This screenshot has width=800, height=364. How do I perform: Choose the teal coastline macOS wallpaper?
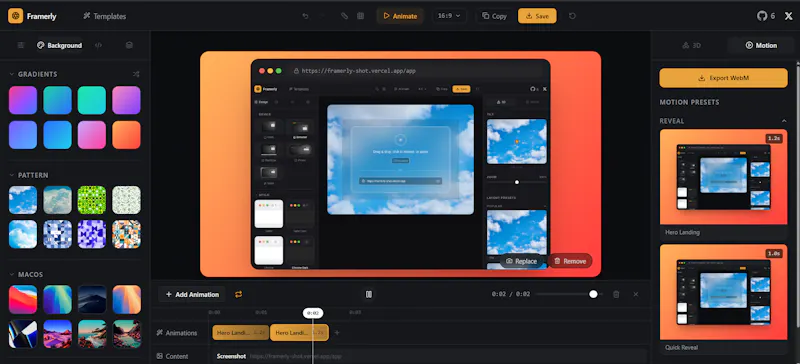click(92, 334)
